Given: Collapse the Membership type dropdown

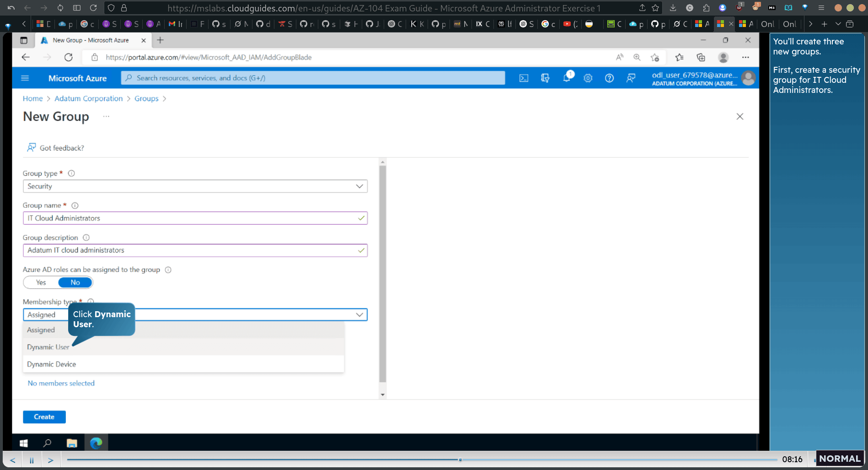Looking at the screenshot, I should pyautogui.click(x=359, y=314).
